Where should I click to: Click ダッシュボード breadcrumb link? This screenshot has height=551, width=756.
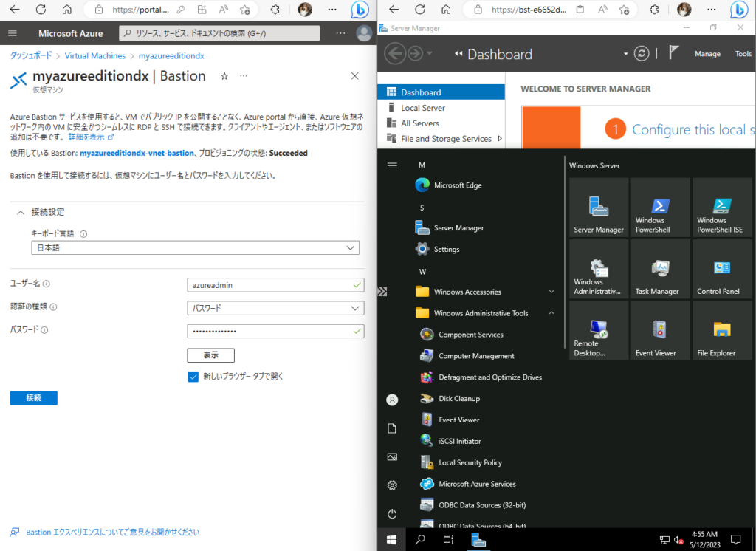click(x=31, y=56)
